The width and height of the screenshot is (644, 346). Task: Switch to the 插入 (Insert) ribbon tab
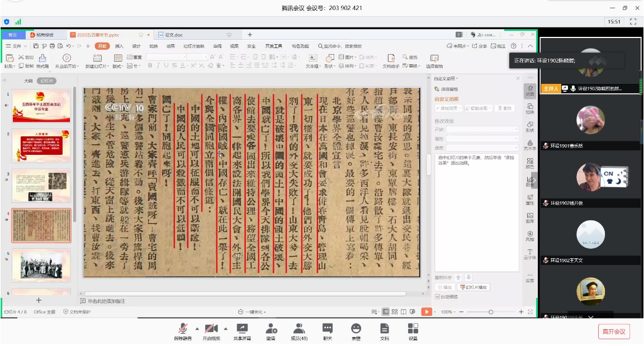click(119, 46)
